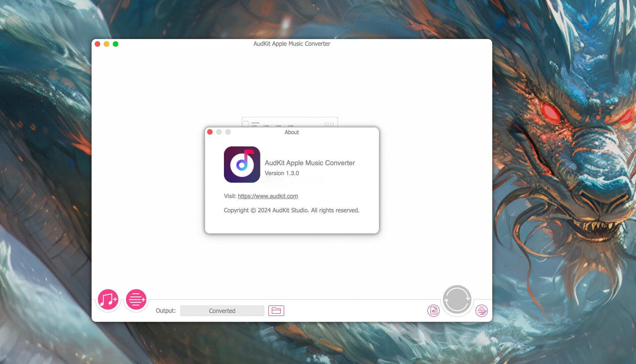Click the main window title bar text
This screenshot has width=636, height=364.
point(291,44)
